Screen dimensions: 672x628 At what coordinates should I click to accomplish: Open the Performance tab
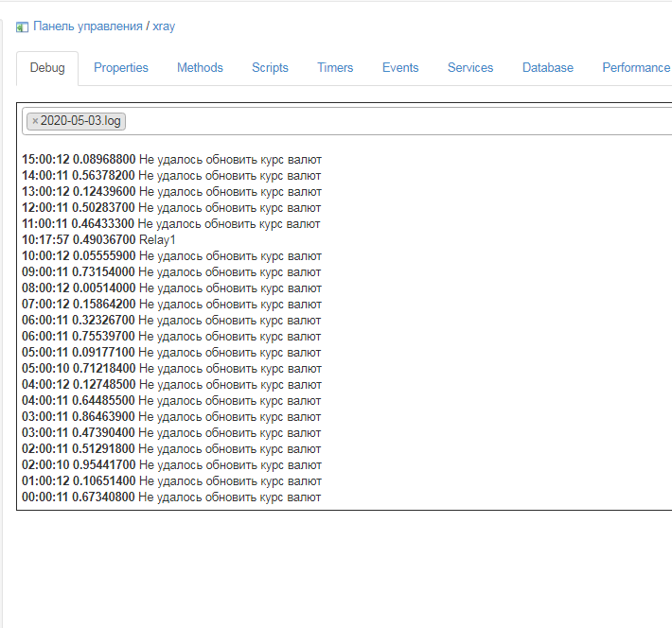pos(636,68)
